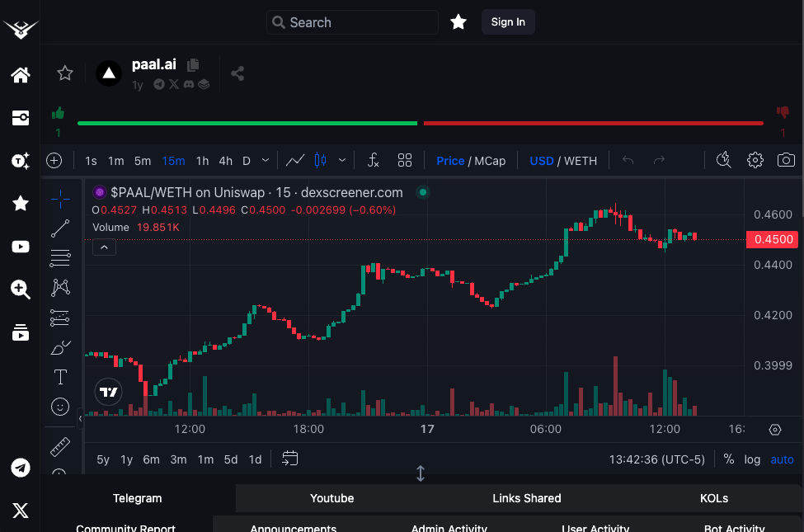Switch quote currency to WETH
The width and height of the screenshot is (804, 532).
pos(581,161)
